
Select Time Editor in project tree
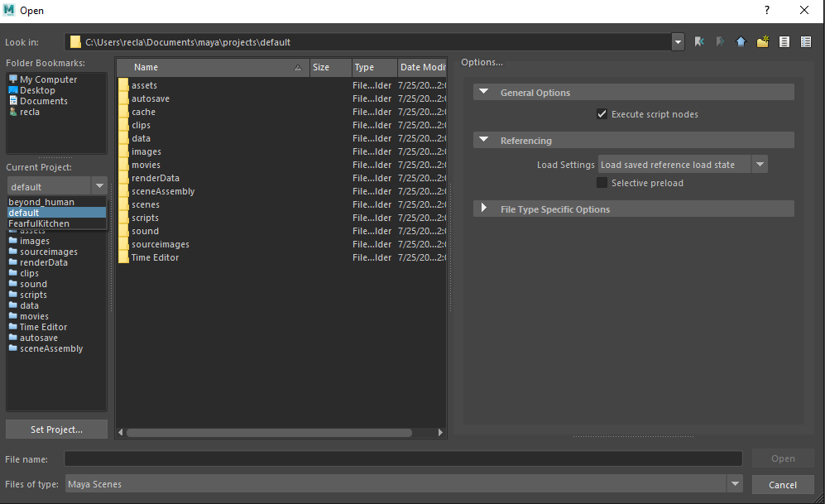tap(38, 327)
